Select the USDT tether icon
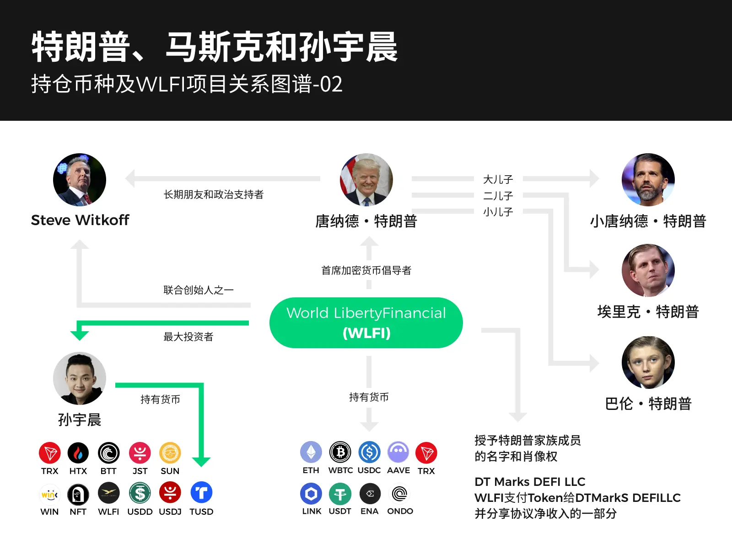This screenshot has height=560, width=732. pyautogui.click(x=340, y=494)
